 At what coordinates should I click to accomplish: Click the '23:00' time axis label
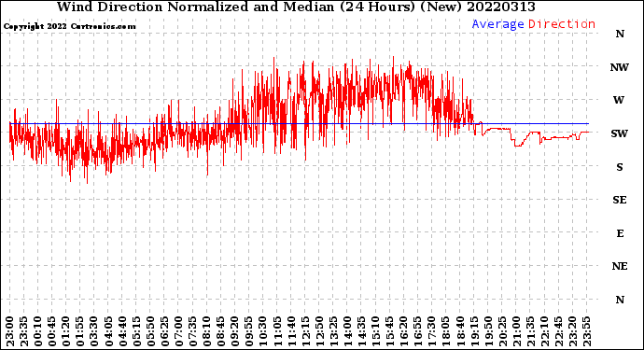(10, 331)
